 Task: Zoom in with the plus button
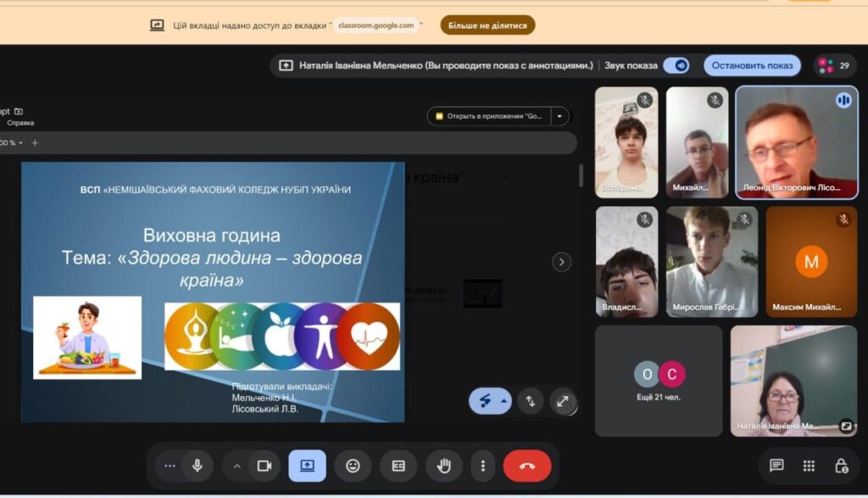click(x=35, y=143)
